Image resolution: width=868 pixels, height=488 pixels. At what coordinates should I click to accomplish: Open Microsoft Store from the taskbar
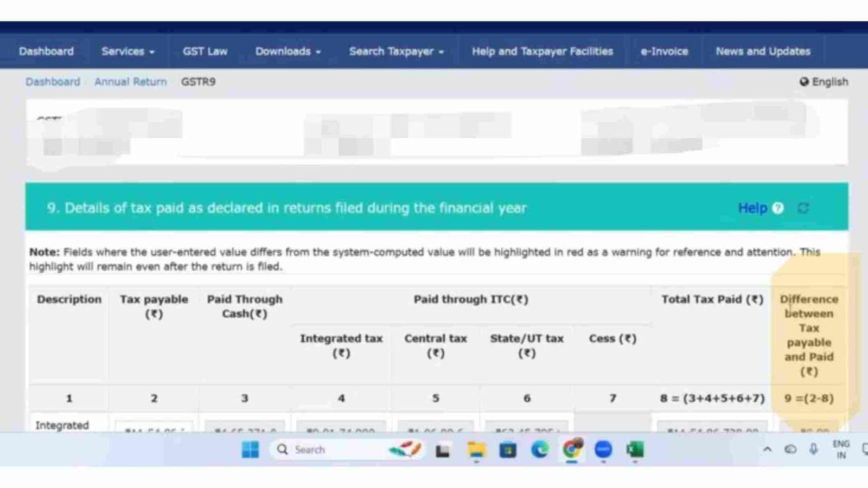pyautogui.click(x=508, y=450)
